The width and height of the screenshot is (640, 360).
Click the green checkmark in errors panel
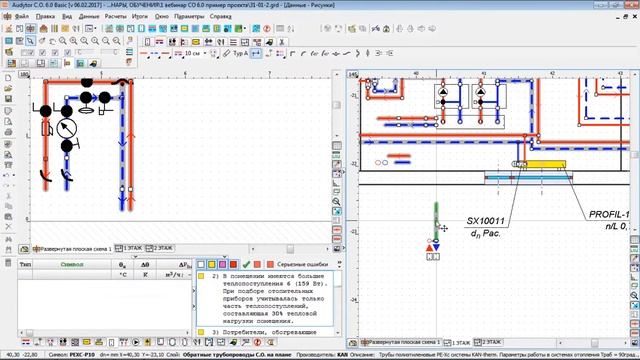(x=246, y=264)
